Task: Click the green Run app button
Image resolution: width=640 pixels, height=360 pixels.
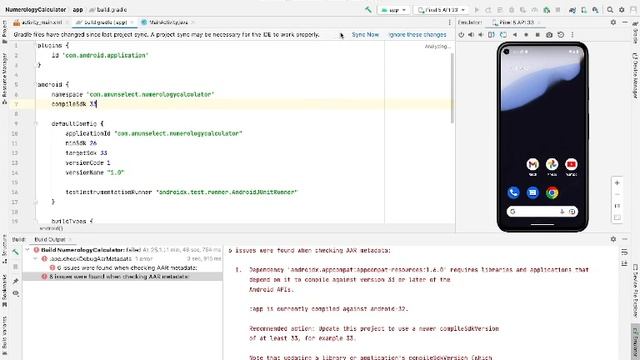Action: tap(476, 10)
